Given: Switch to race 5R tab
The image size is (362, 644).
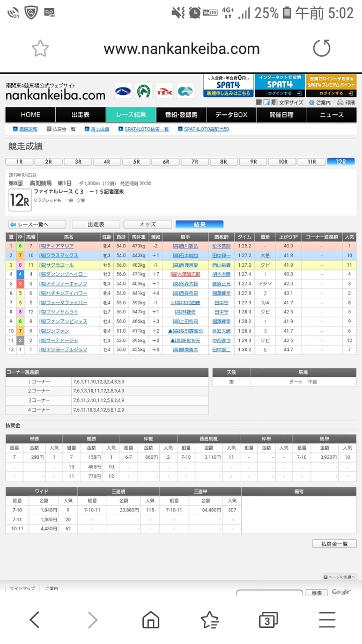Looking at the screenshot, I should (136, 162).
